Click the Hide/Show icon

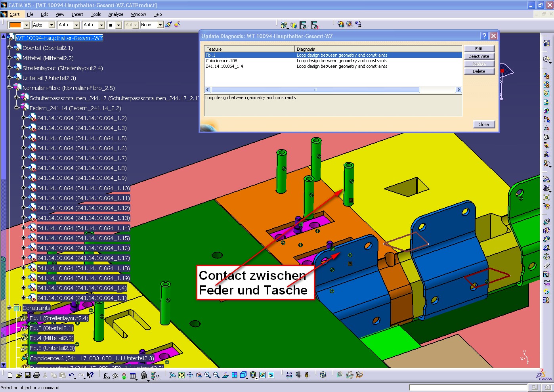[x=262, y=375]
